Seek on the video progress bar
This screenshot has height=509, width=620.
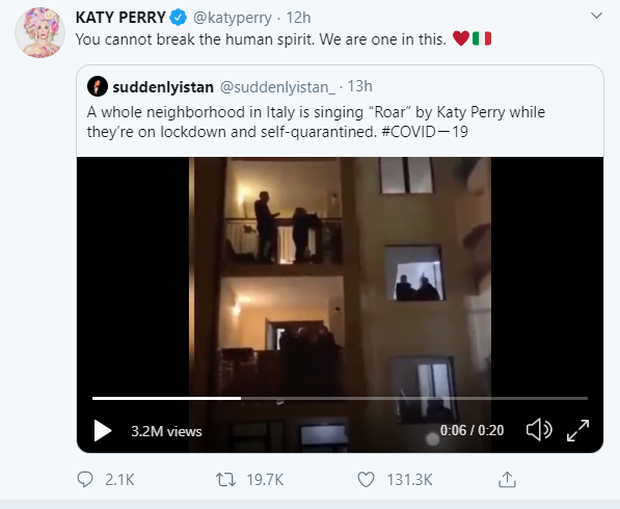(x=300, y=398)
